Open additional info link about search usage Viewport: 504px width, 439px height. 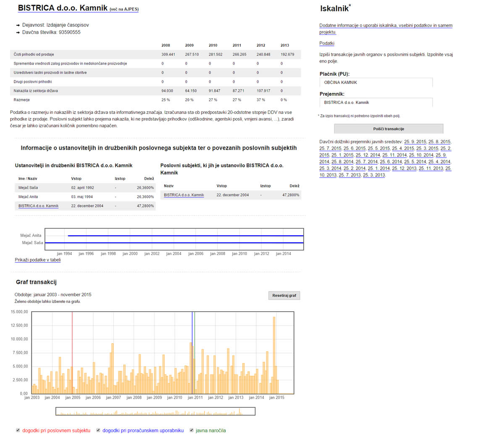coord(386,26)
